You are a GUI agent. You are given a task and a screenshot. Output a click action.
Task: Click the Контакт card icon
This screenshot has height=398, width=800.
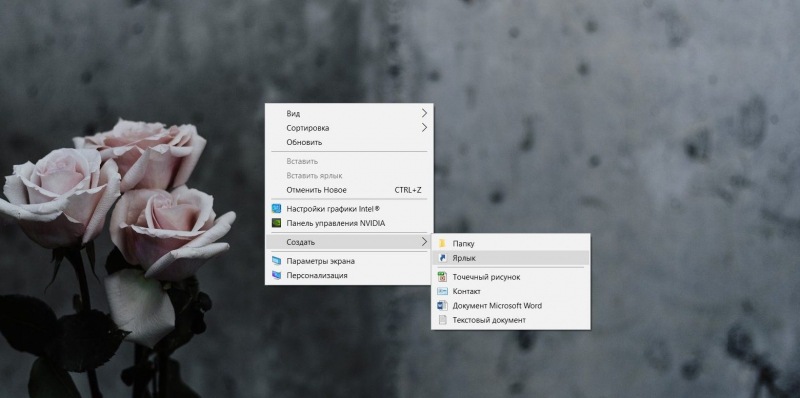click(x=442, y=291)
